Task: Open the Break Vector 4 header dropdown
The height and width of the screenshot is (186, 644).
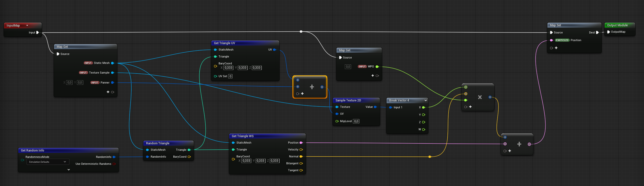Action: pyautogui.click(x=425, y=100)
